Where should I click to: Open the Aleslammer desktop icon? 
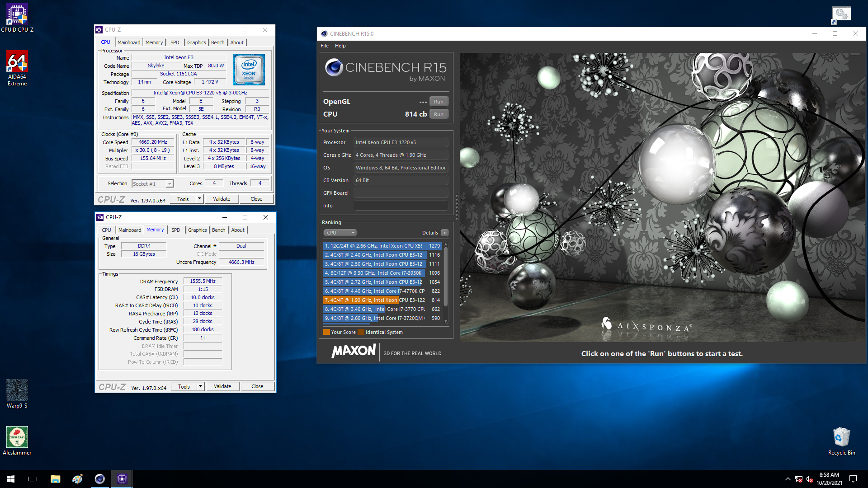click(17, 441)
